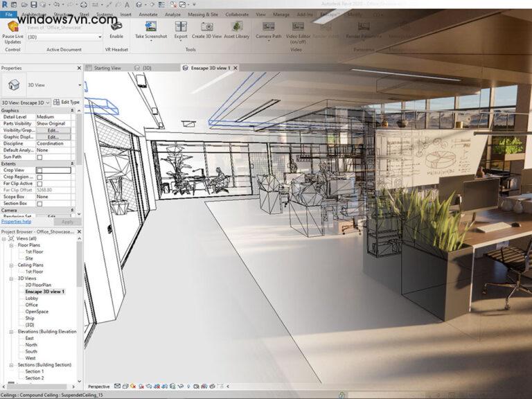Click Edit button for Visibility/Graphics
The height and width of the screenshot is (399, 532).
click(53, 130)
